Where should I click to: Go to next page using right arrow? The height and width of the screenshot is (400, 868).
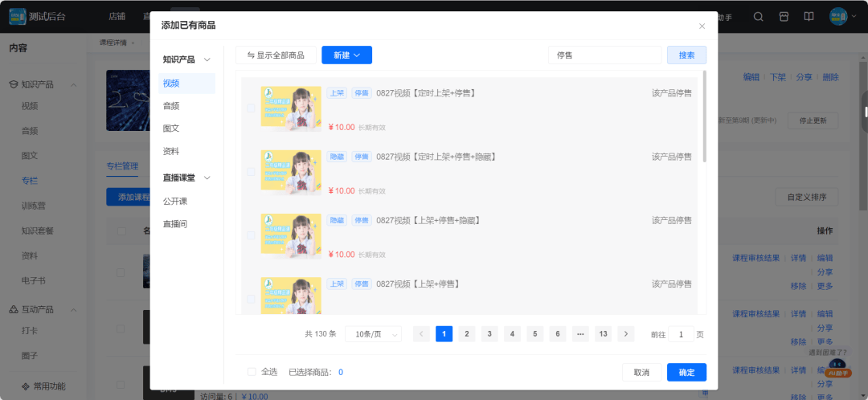pos(626,334)
